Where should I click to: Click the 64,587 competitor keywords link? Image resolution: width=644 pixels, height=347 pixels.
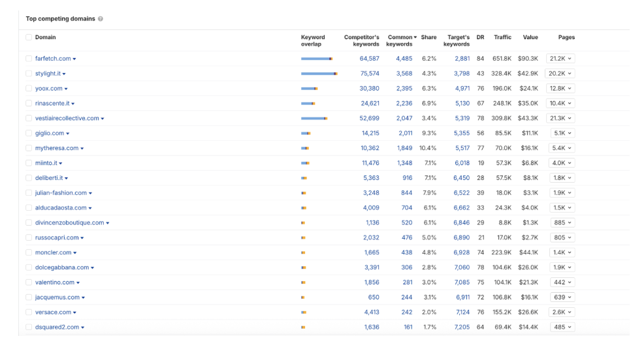369,59
